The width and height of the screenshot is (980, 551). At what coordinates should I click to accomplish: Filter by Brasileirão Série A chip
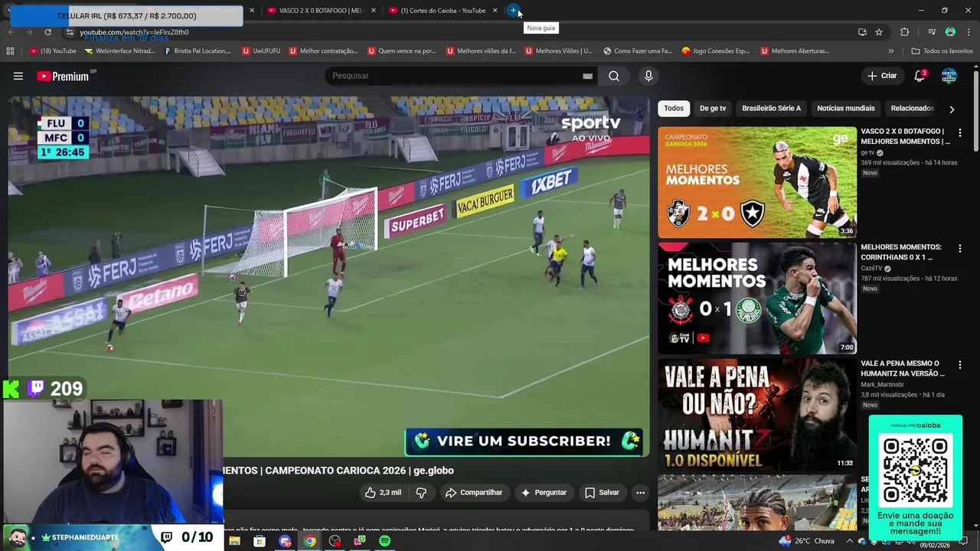(771, 109)
